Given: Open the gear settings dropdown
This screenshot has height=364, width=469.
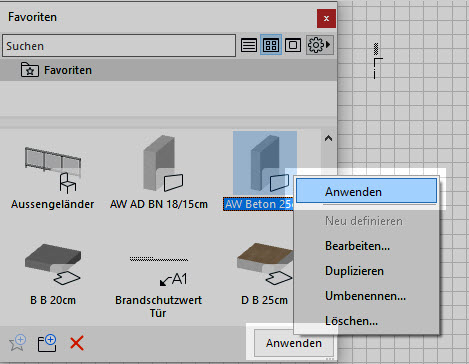Looking at the screenshot, I should (x=319, y=45).
